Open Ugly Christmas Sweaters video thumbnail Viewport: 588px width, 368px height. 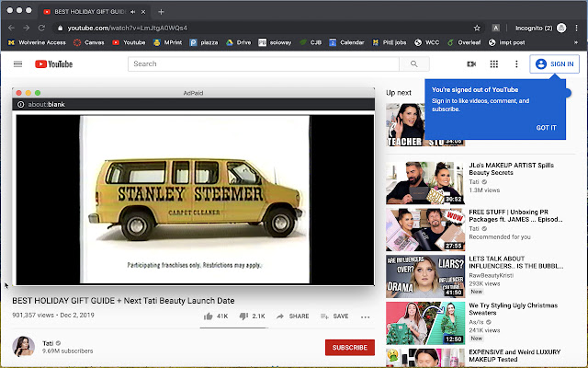(425, 323)
